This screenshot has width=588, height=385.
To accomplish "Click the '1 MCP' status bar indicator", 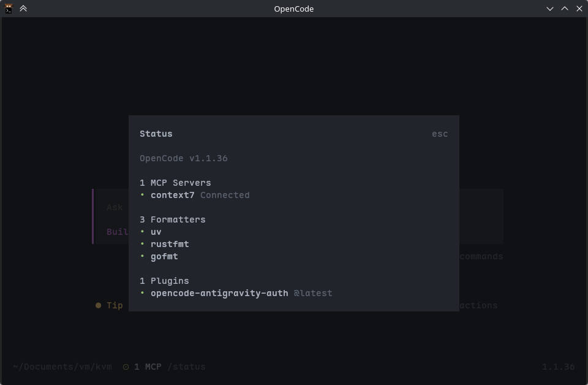I will point(148,367).
